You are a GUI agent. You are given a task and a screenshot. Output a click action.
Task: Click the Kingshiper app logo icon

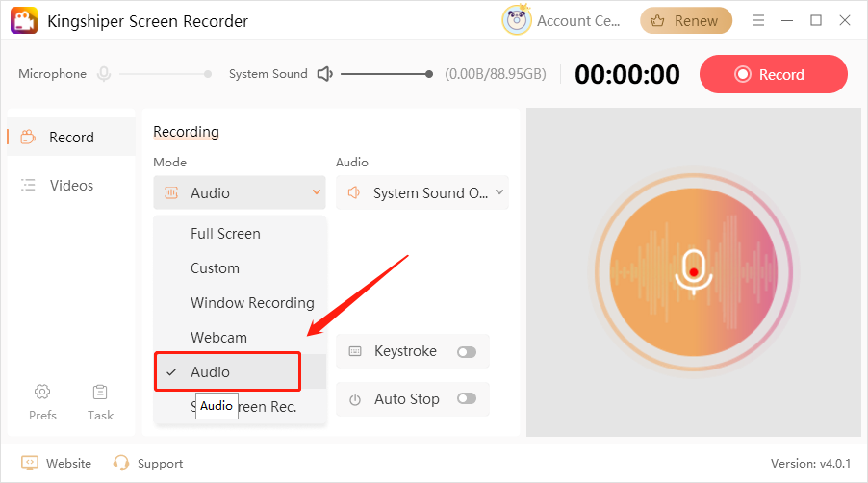(x=24, y=20)
